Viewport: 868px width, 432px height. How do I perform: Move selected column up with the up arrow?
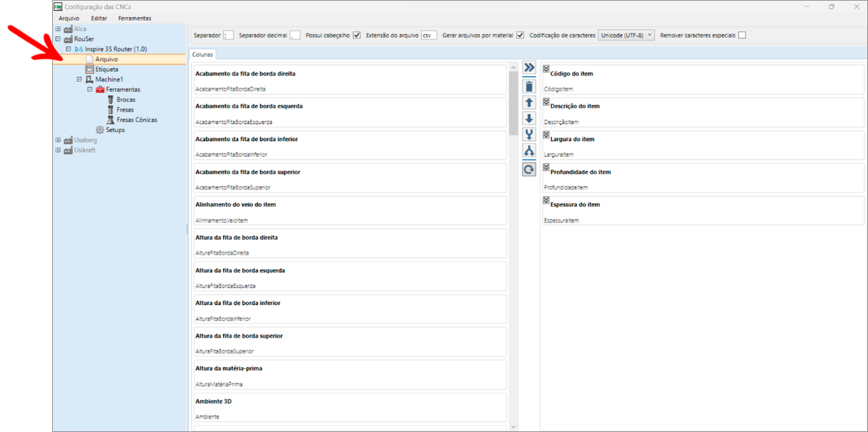(529, 102)
